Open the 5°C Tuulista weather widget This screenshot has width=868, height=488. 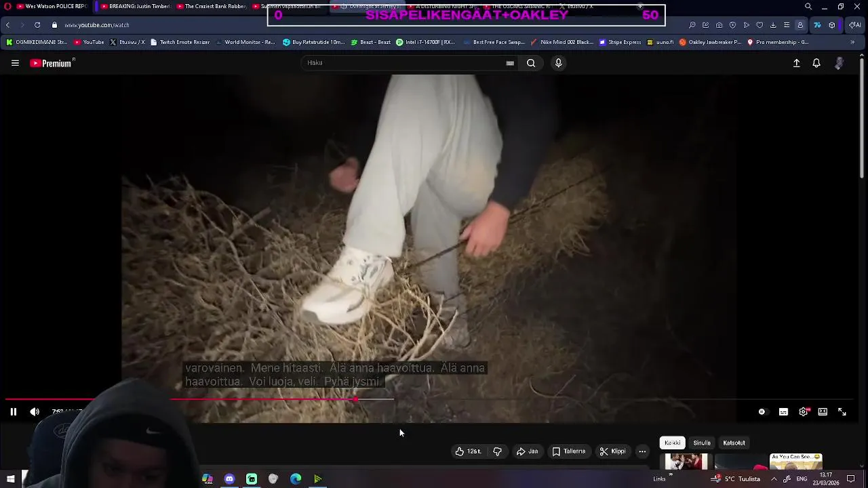click(736, 479)
